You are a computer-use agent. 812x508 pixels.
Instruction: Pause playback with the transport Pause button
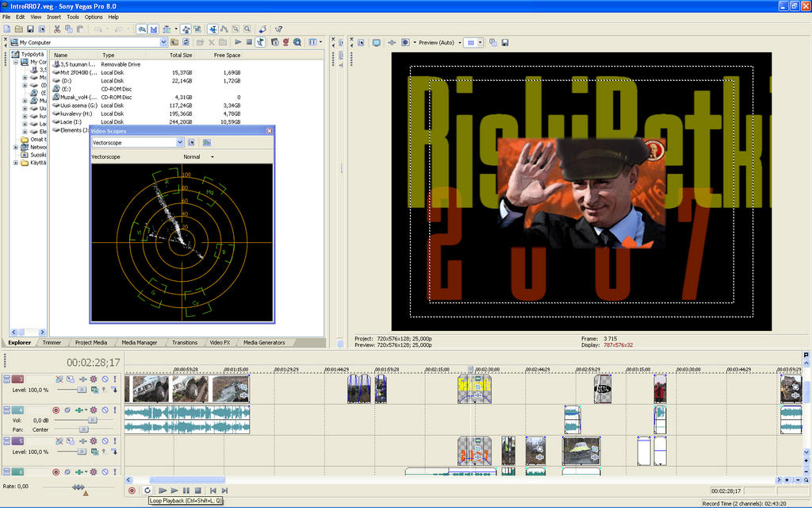pyautogui.click(x=186, y=491)
